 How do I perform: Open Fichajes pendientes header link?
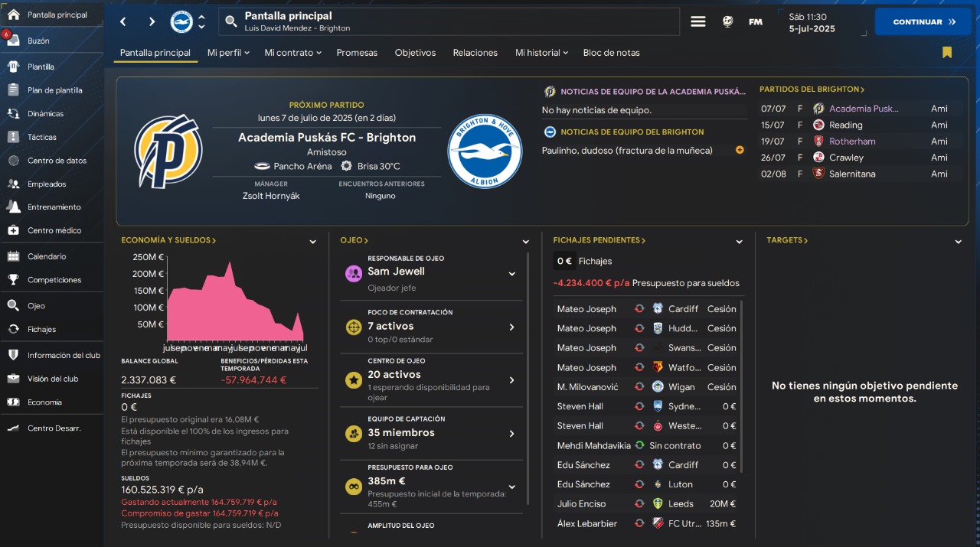click(x=599, y=240)
